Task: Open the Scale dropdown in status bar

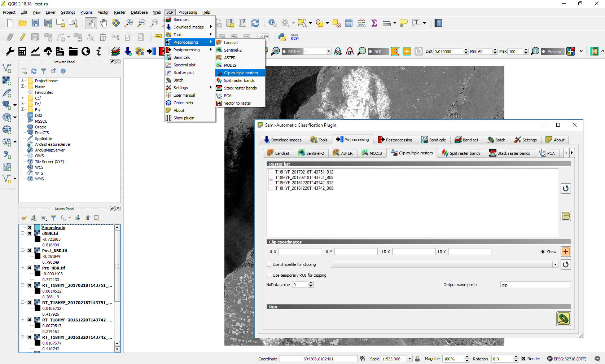Action: pyautogui.click(x=409, y=359)
